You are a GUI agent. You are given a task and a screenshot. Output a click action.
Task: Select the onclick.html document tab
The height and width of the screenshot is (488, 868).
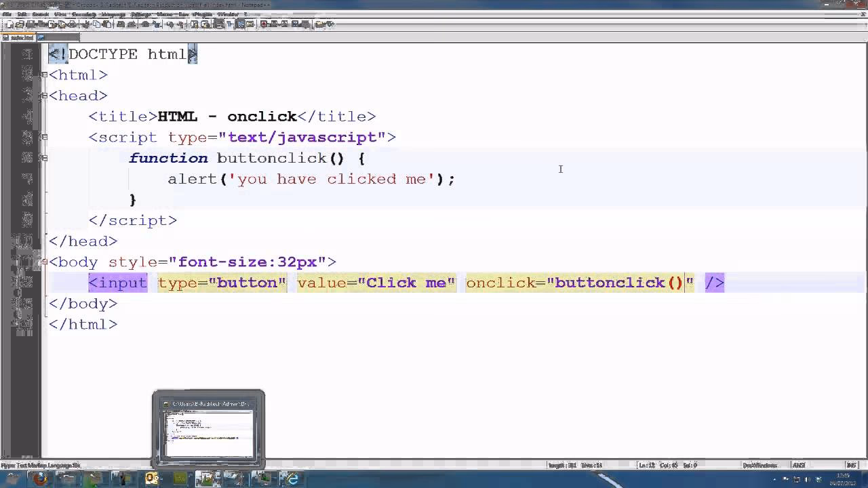20,37
